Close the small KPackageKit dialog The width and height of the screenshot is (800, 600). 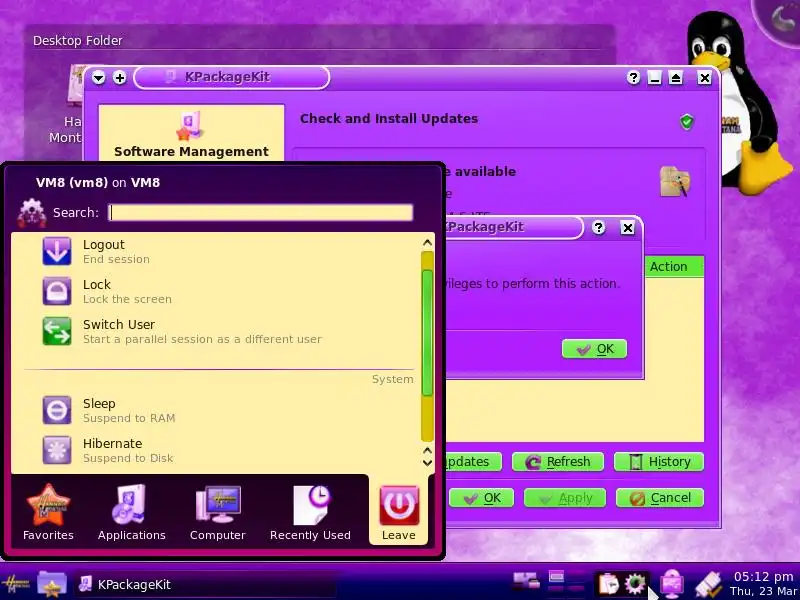[628, 228]
